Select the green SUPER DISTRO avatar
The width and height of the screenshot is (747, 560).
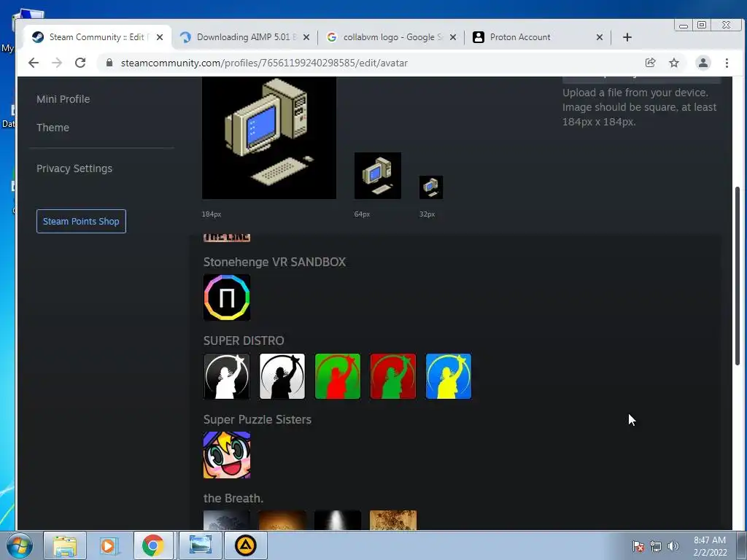click(337, 376)
